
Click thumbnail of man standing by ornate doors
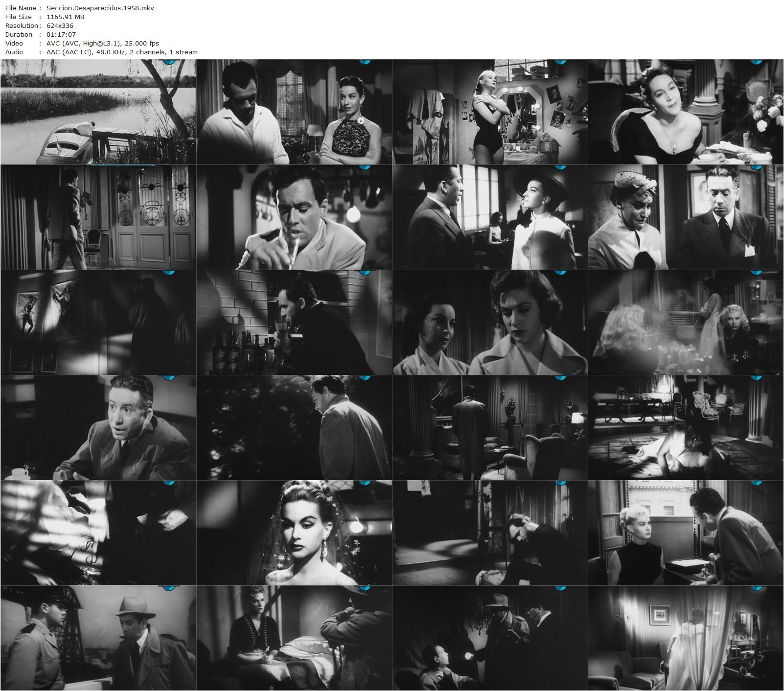[x=98, y=217]
